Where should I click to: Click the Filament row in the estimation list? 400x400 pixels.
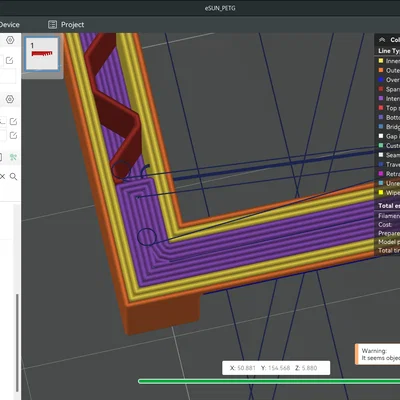click(389, 216)
